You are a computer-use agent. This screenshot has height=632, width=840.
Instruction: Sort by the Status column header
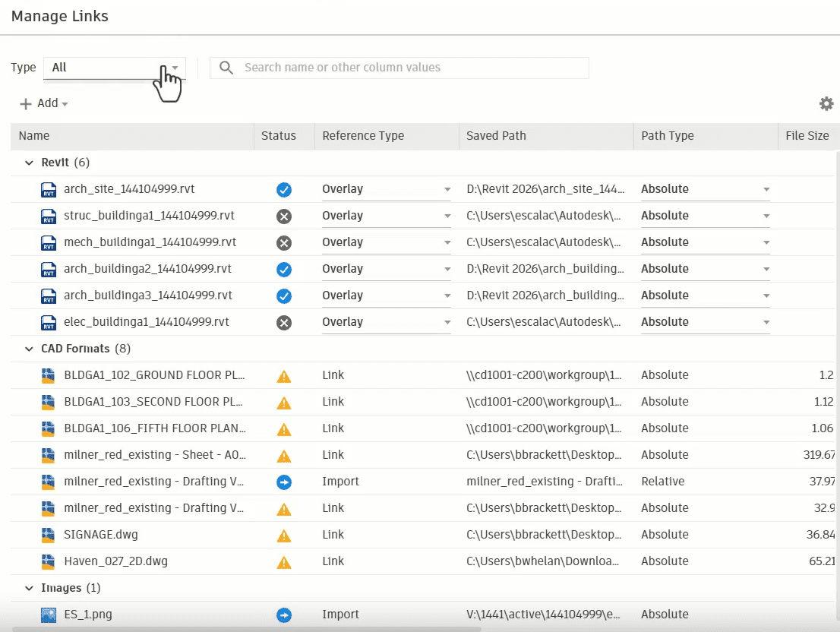279,136
